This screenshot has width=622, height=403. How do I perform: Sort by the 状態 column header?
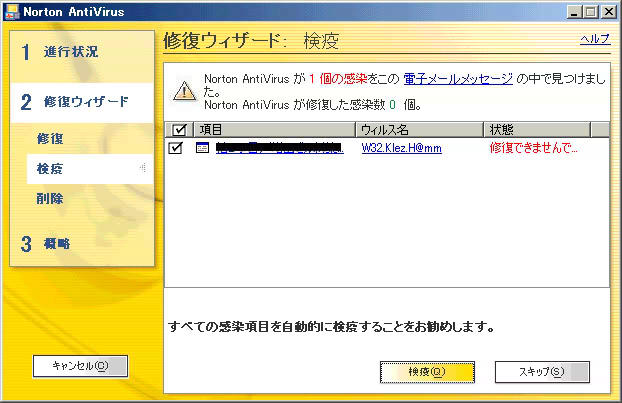pyautogui.click(x=537, y=129)
